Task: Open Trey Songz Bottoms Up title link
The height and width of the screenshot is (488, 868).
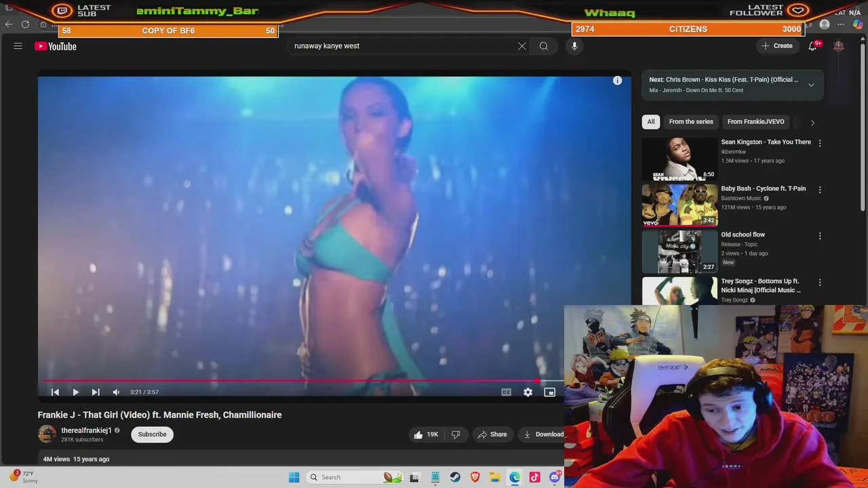Action: tap(761, 285)
